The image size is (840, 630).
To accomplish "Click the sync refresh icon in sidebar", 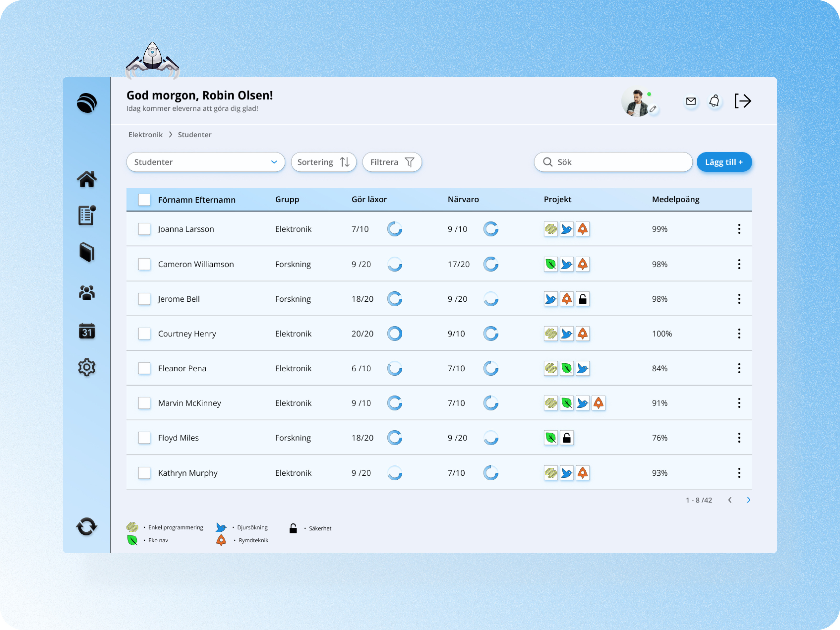I will pyautogui.click(x=87, y=527).
